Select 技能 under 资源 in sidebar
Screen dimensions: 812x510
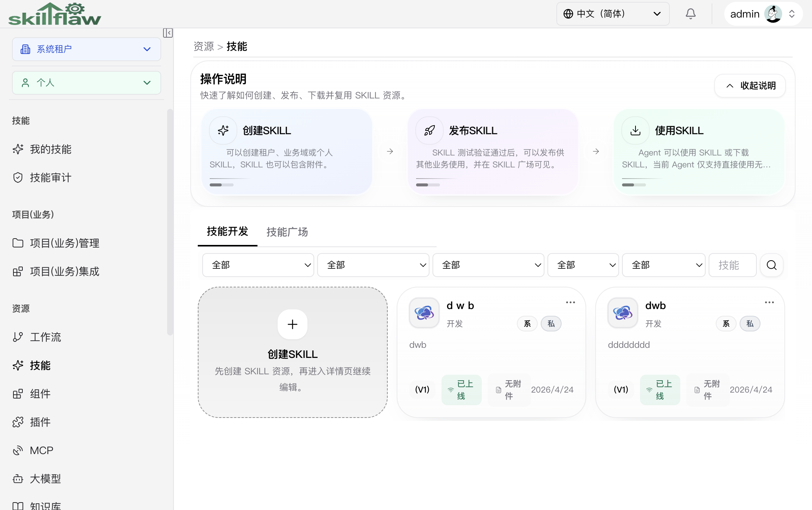(x=87, y=365)
